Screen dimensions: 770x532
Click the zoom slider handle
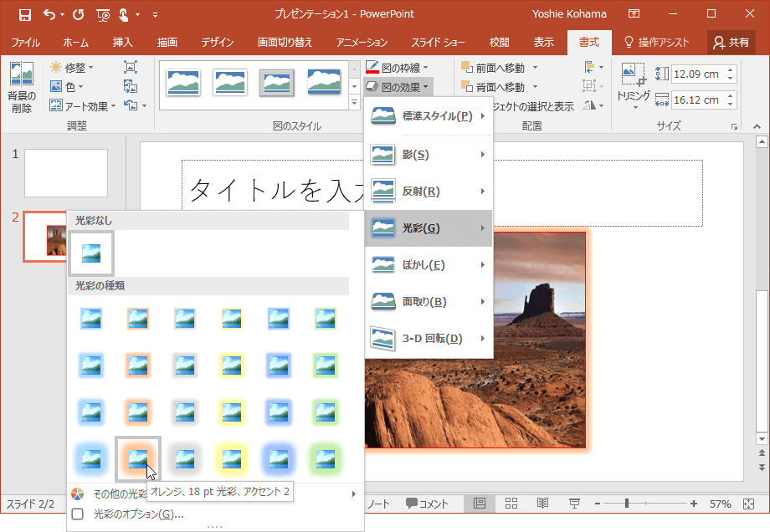pyautogui.click(x=627, y=504)
